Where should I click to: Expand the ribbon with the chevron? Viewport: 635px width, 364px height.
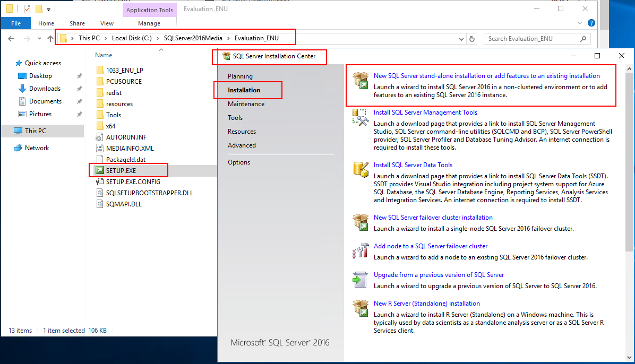pos(580,23)
